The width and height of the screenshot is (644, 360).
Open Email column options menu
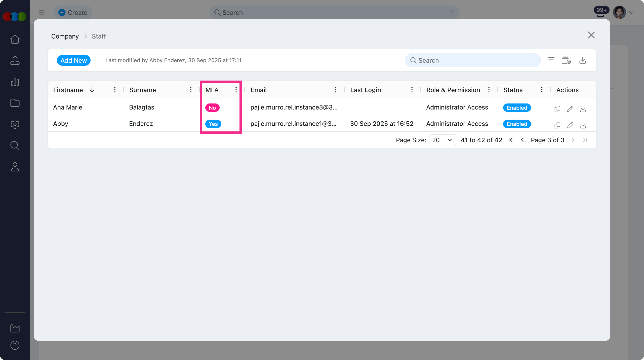click(336, 90)
